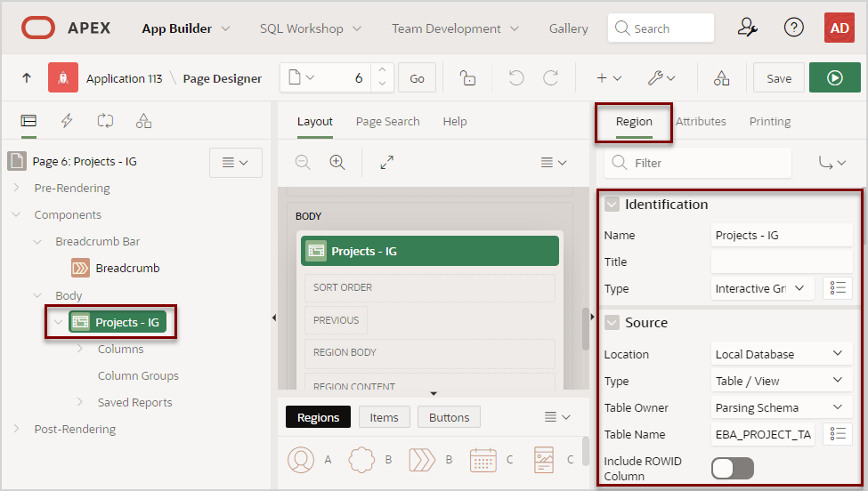Go up to application home arrow
Viewport: 868px width, 491px height.
point(27,78)
